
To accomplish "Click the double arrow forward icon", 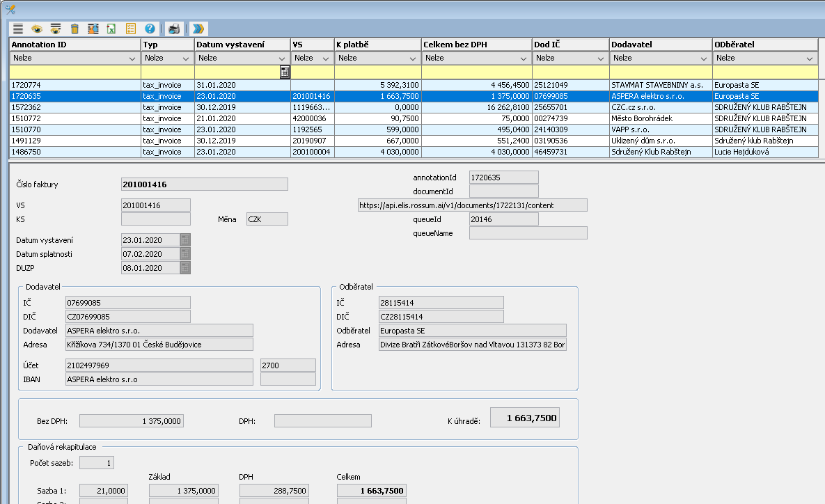I will click(x=198, y=29).
